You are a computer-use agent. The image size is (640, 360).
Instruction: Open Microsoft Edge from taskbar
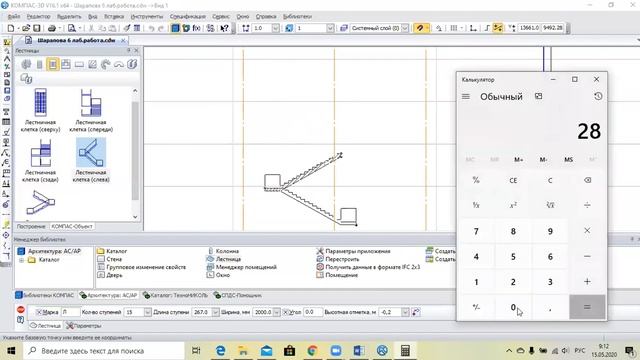(x=220, y=351)
